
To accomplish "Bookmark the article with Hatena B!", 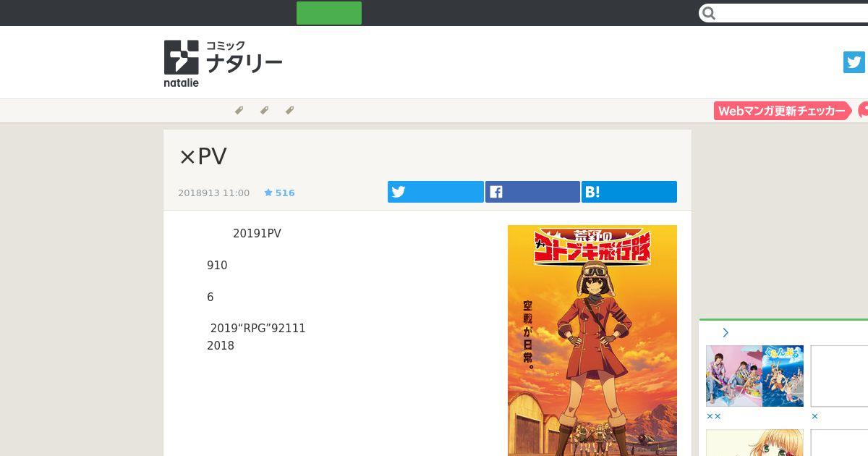I will [629, 192].
